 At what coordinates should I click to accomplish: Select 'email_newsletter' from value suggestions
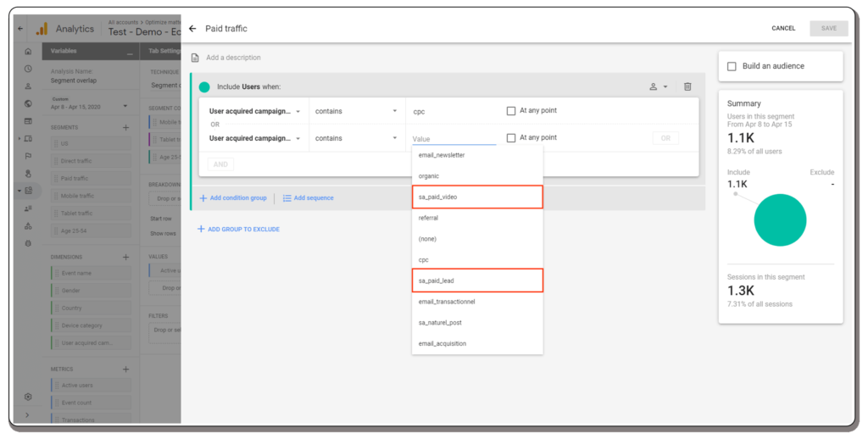[477, 155]
